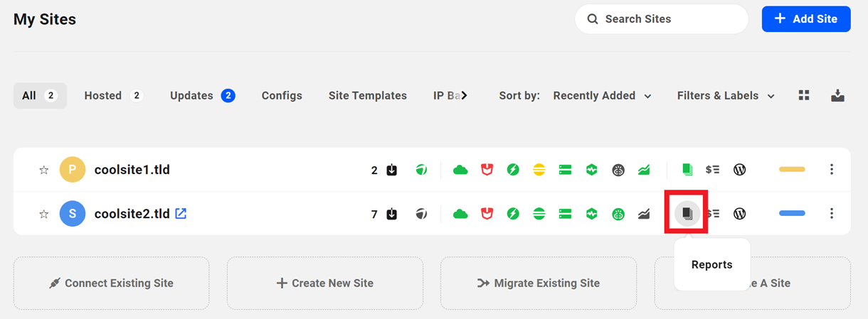This screenshot has height=319, width=868.
Task: Click the update count 7 on coolsite2.tld
Action: point(374,214)
